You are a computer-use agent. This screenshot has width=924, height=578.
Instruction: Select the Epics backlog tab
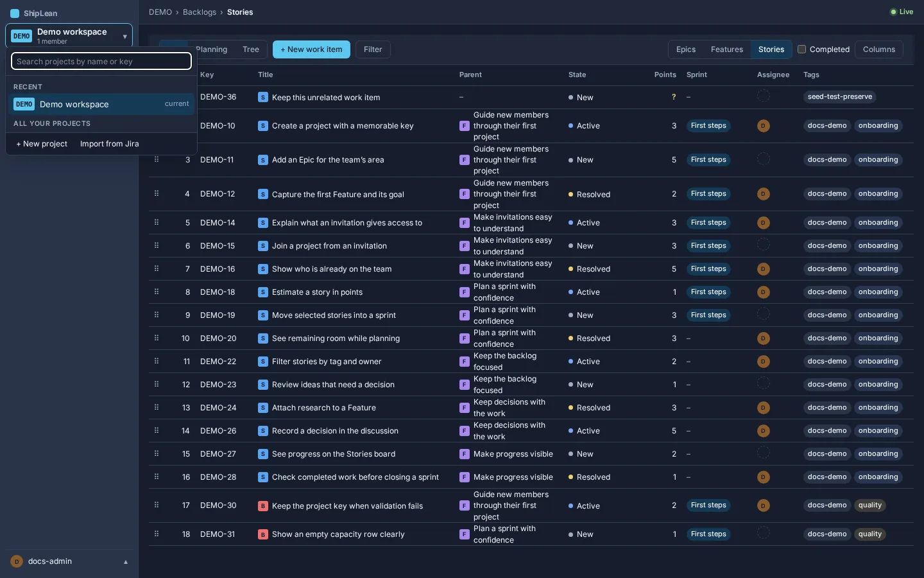(686, 49)
